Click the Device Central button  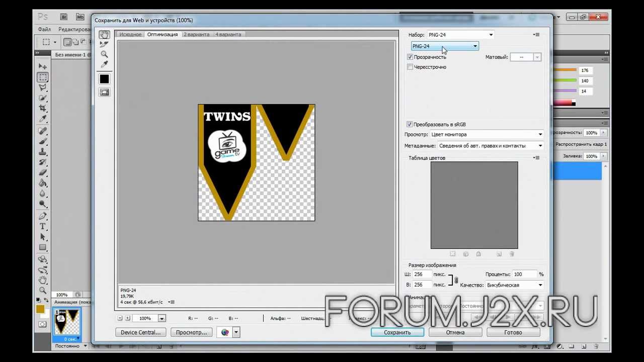[140, 332]
